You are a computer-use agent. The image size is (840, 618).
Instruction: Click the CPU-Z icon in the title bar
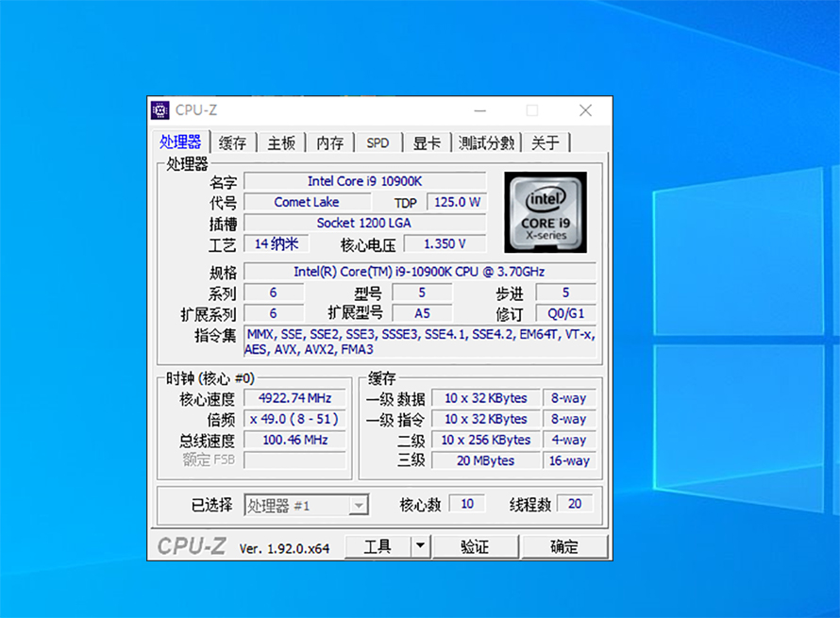pyautogui.click(x=160, y=110)
